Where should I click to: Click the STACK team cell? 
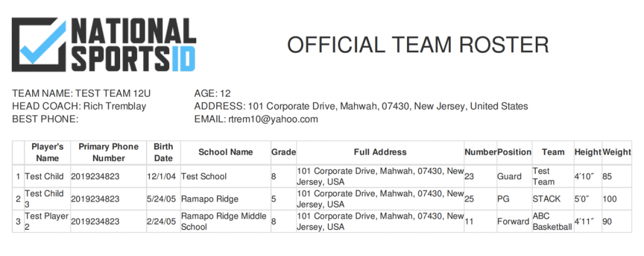(547, 199)
